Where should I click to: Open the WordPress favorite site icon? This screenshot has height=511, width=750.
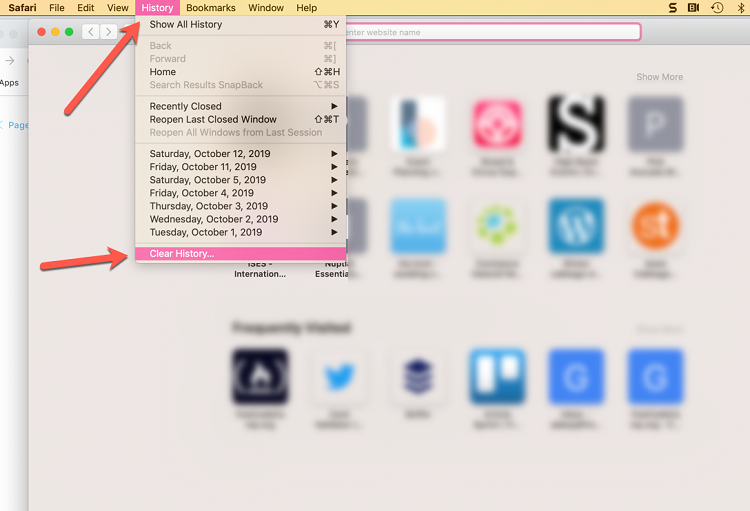[x=576, y=226]
